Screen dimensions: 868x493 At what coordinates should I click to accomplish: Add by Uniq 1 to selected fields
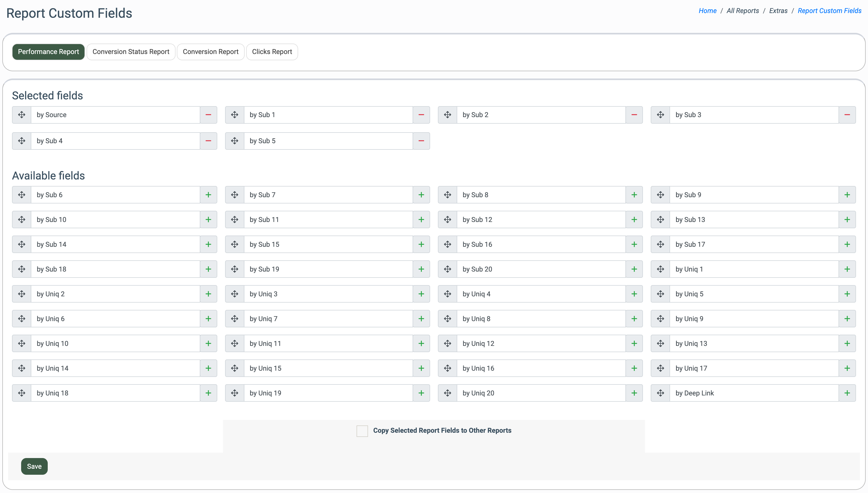pyautogui.click(x=847, y=269)
